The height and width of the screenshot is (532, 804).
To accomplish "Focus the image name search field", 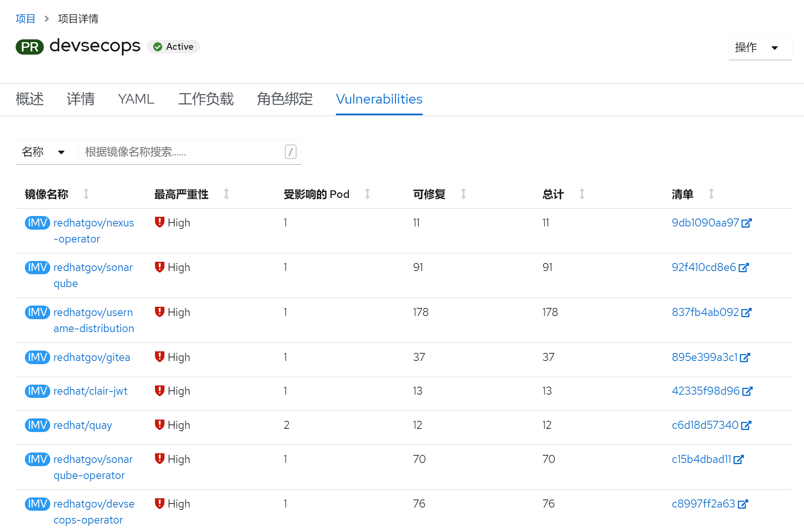I will pyautogui.click(x=181, y=152).
